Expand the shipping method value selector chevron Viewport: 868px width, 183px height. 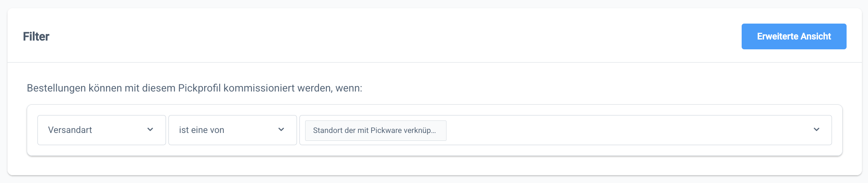tap(817, 130)
